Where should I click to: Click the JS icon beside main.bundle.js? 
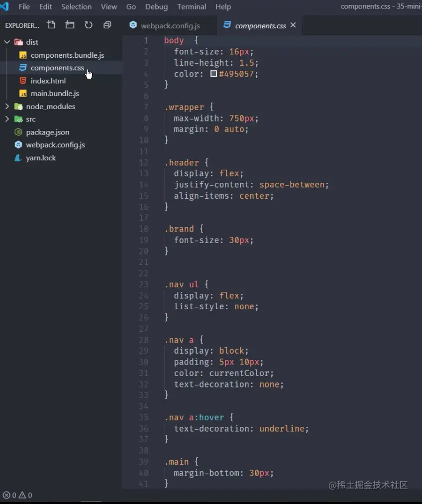(23, 94)
